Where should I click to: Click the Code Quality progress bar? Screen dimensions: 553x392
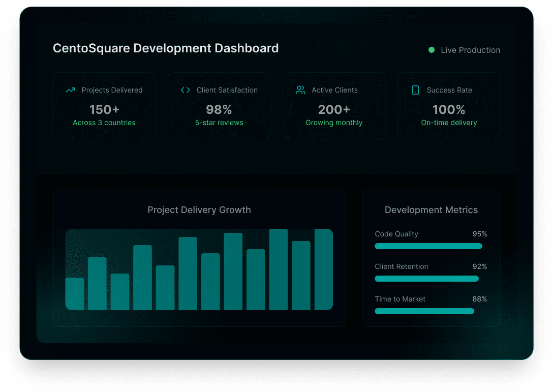tap(428, 246)
